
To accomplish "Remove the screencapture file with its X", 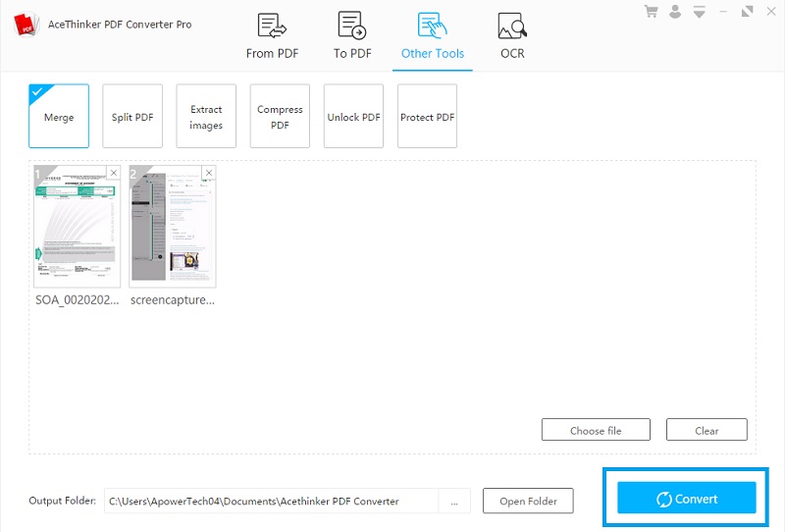I will [x=209, y=173].
